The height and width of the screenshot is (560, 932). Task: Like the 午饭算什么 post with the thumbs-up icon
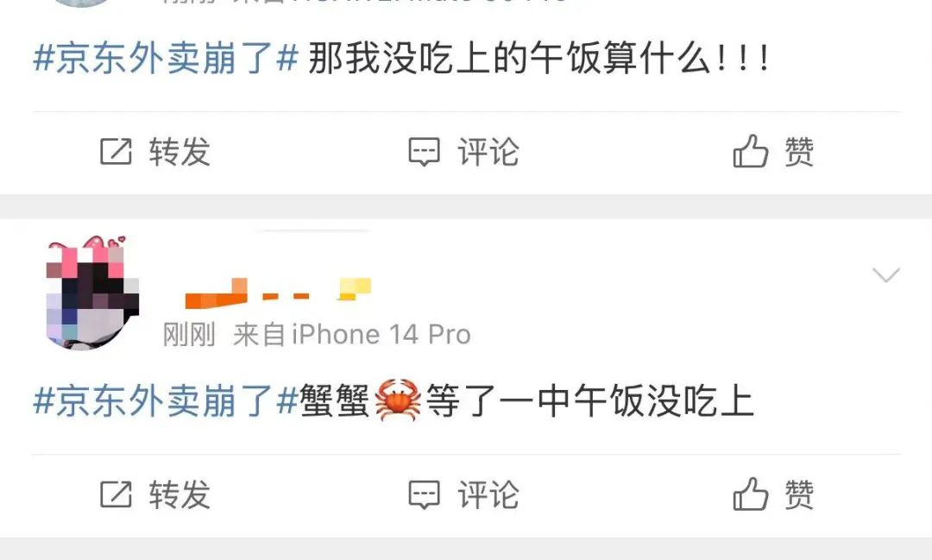click(750, 150)
